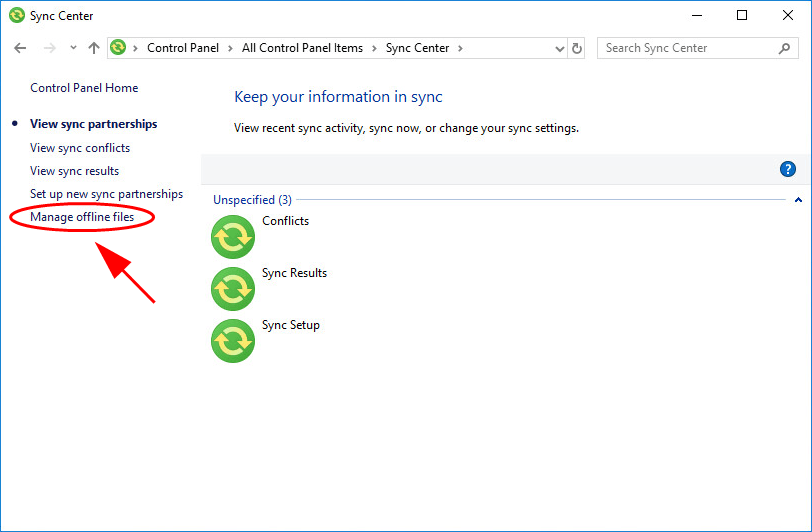Open the Conflicts sync icon
This screenshot has width=812, height=532.
[233, 237]
